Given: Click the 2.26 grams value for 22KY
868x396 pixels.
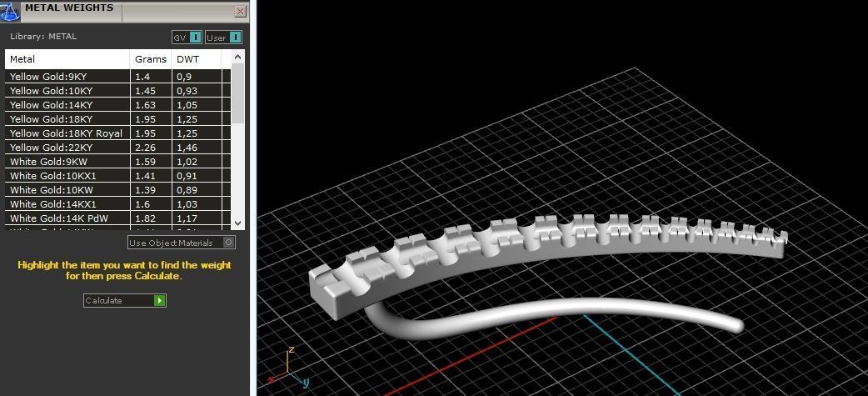Looking at the screenshot, I should point(145,148).
